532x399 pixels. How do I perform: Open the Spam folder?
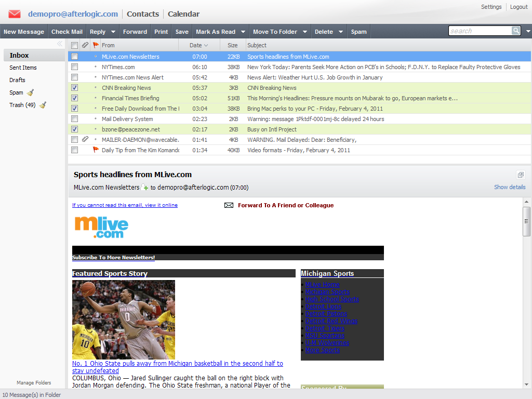coord(16,92)
